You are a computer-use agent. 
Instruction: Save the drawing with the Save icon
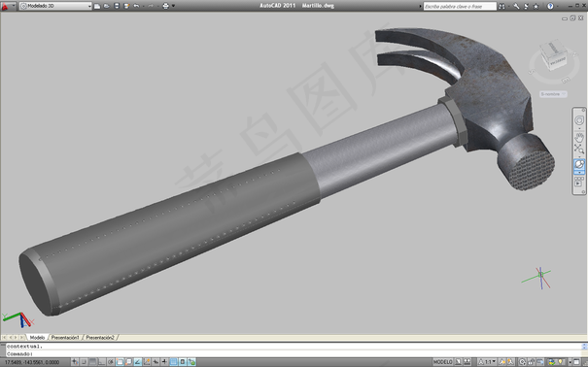pyautogui.click(x=117, y=6)
